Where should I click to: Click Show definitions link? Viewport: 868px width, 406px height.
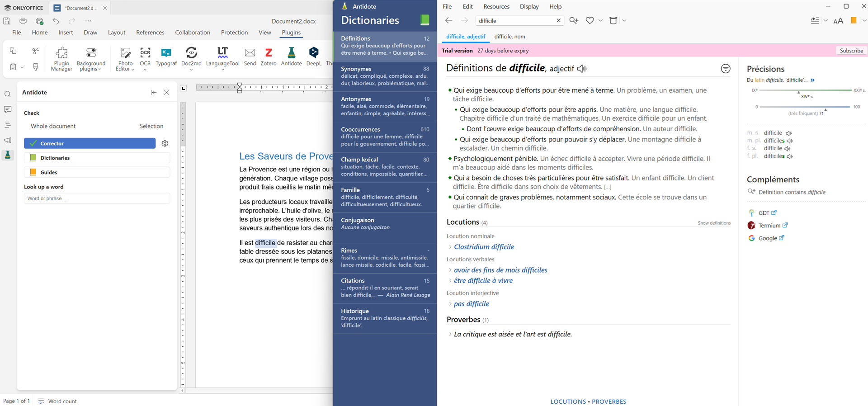714,223
